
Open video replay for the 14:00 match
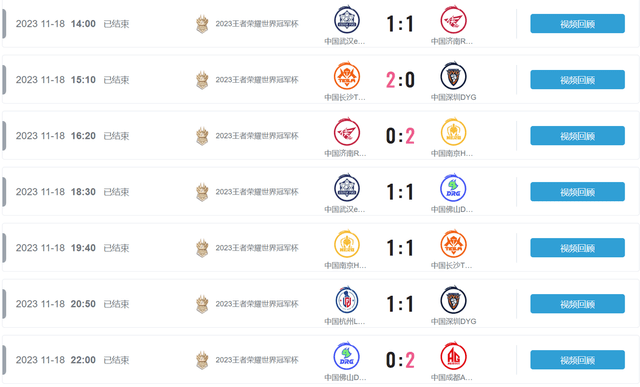(577, 24)
